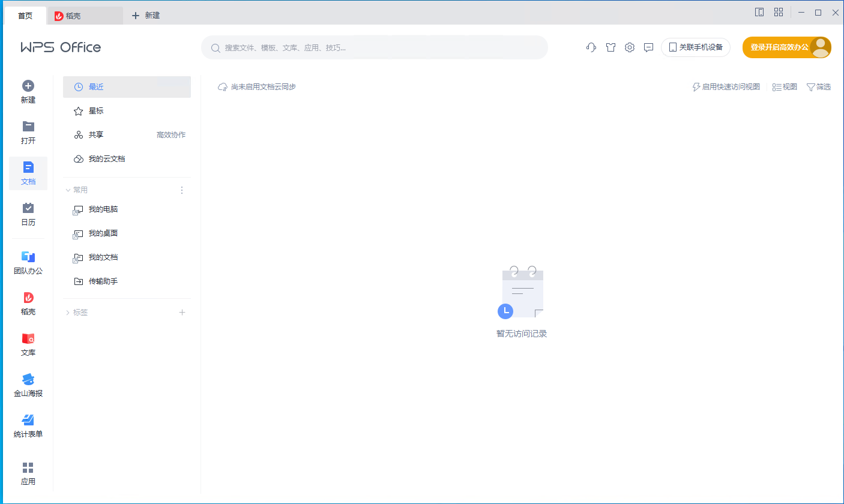The width and height of the screenshot is (844, 504).
Task: Click the search input field
Action: coord(375,47)
